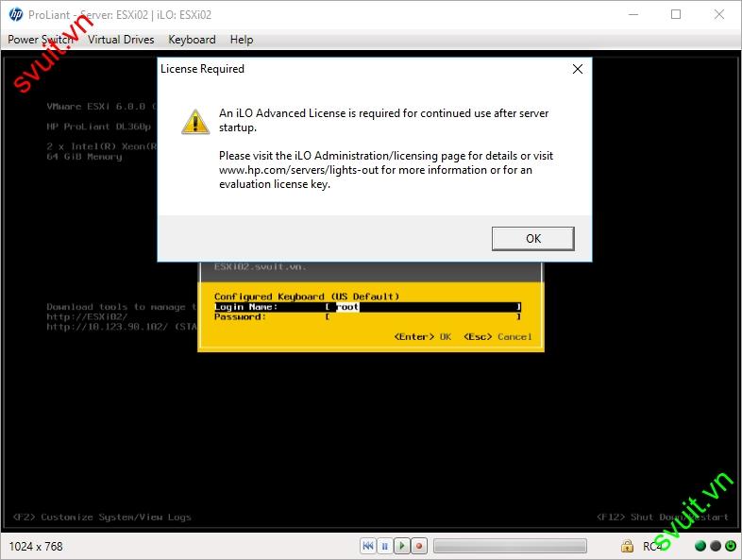This screenshot has height=560, width=742.
Task: Click the playback progress bar
Action: point(510,546)
